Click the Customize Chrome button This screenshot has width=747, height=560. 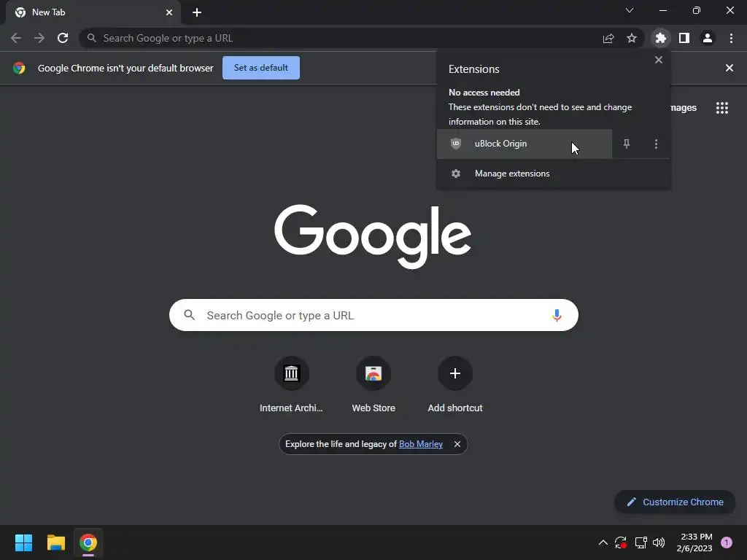[675, 502]
